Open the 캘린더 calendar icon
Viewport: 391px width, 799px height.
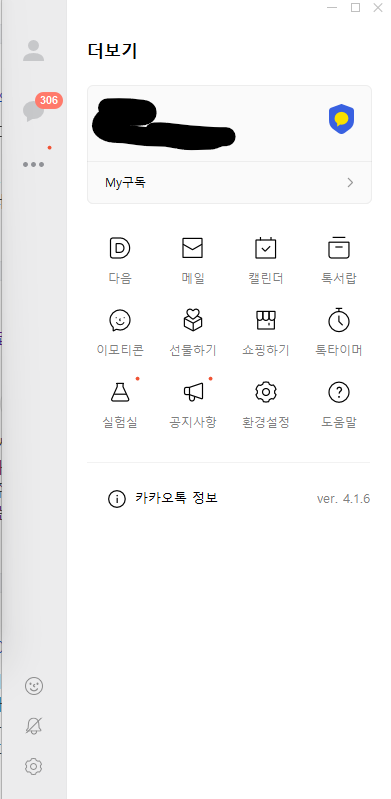pos(266,248)
